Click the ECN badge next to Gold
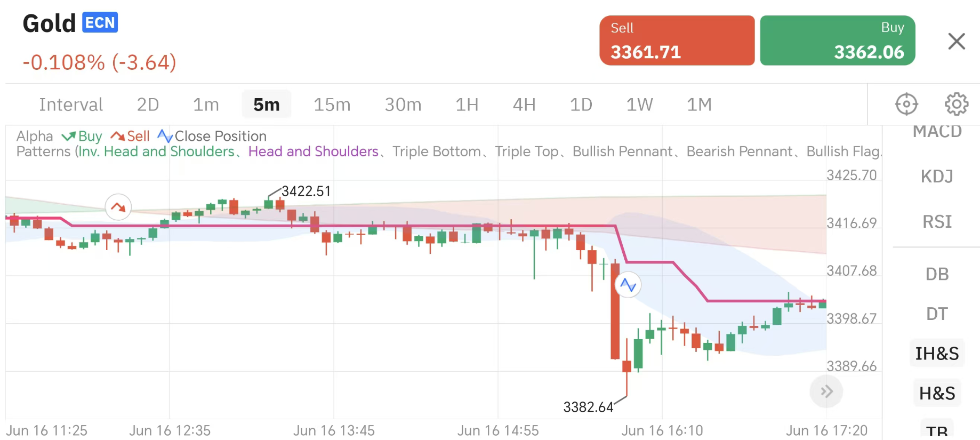This screenshot has height=440, width=980. pyautogui.click(x=100, y=23)
